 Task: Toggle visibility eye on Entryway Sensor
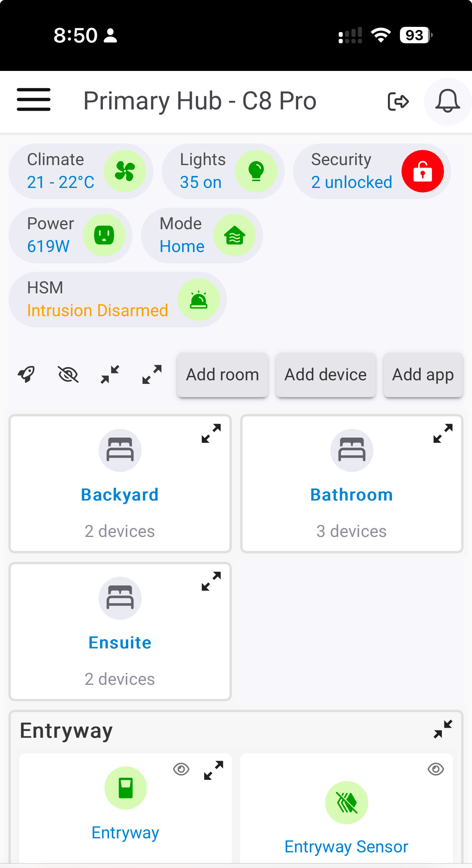point(436,769)
